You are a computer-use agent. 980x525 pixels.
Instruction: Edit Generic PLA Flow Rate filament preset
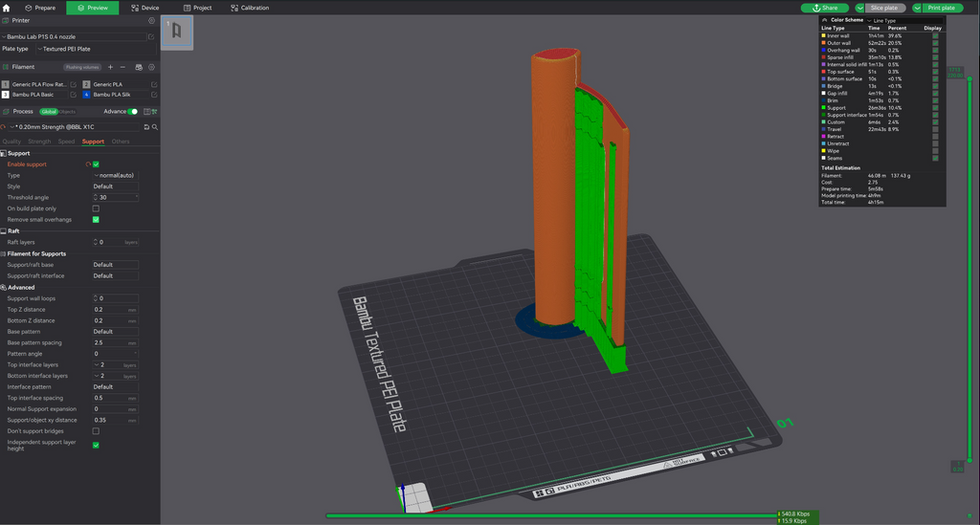click(73, 84)
